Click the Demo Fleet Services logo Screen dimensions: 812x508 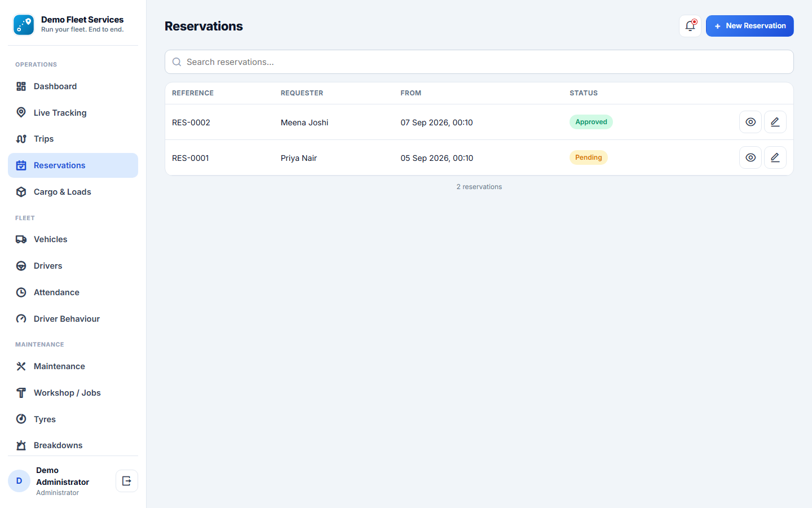[24, 25]
